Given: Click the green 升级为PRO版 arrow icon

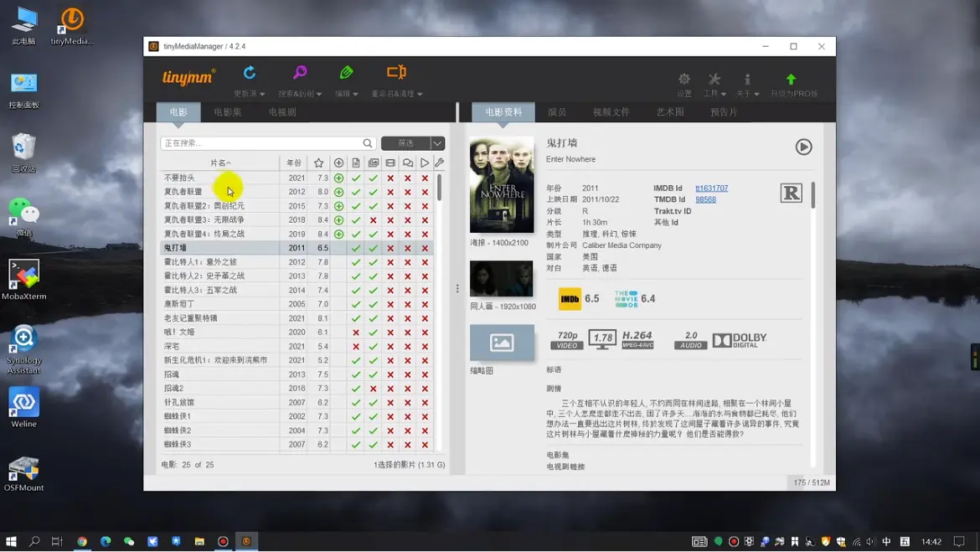Looking at the screenshot, I should 791,80.
